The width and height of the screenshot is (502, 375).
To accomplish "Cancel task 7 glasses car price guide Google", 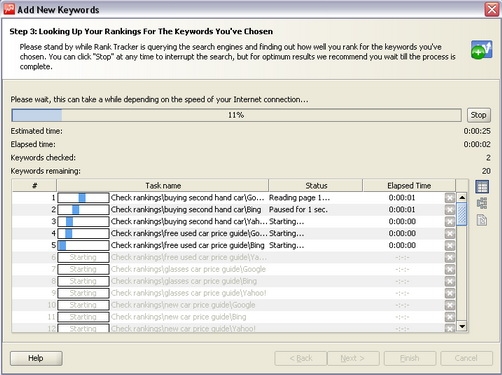I will pyautogui.click(x=450, y=269).
